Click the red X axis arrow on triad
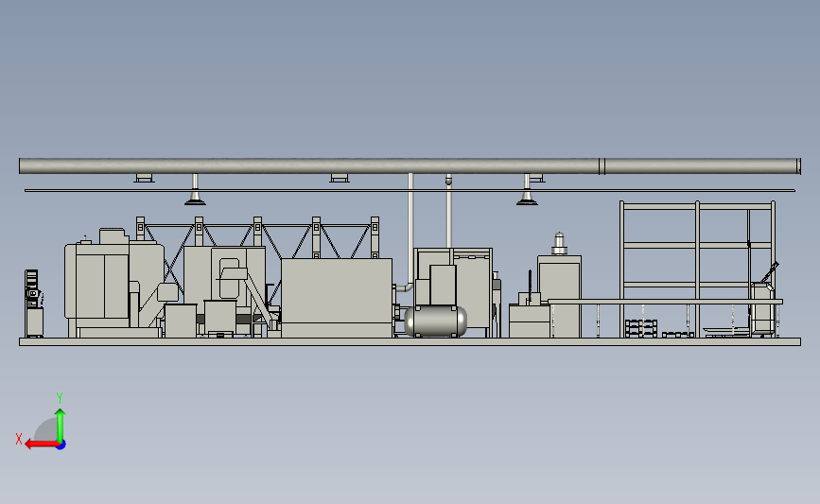820x504 pixels. pos(42,444)
